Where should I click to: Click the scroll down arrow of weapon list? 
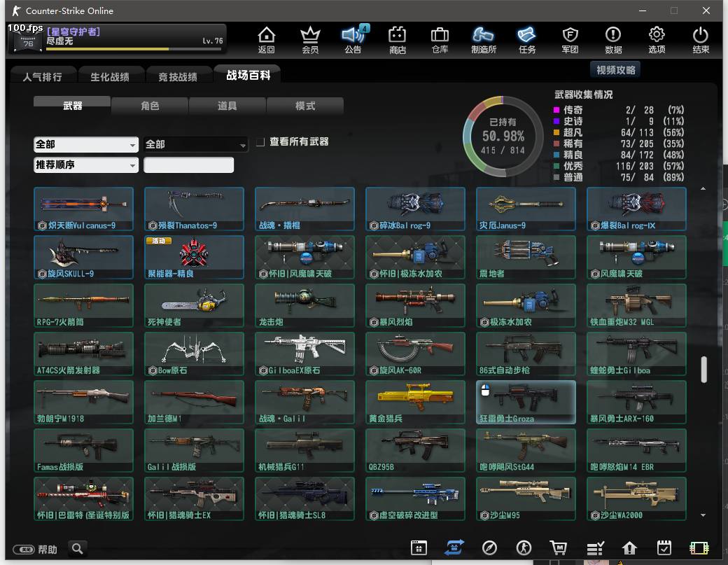[703, 515]
